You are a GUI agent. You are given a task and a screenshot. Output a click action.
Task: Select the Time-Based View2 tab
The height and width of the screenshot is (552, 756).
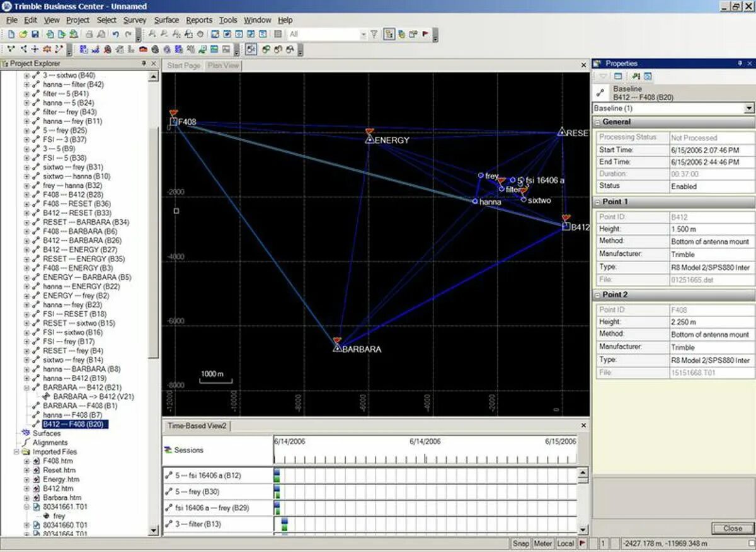point(197,426)
